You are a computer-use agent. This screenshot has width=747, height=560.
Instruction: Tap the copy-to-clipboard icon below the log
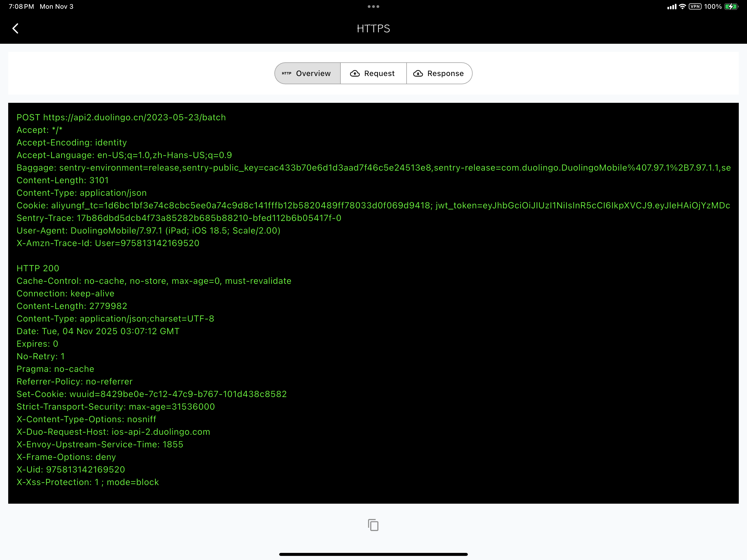point(373,525)
